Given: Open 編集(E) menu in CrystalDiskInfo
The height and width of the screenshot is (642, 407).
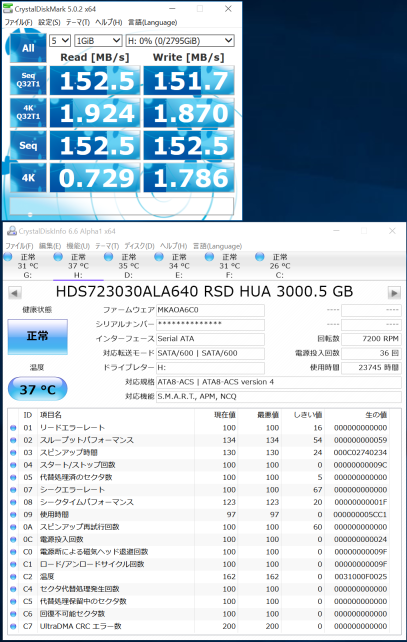Looking at the screenshot, I should [50, 246].
